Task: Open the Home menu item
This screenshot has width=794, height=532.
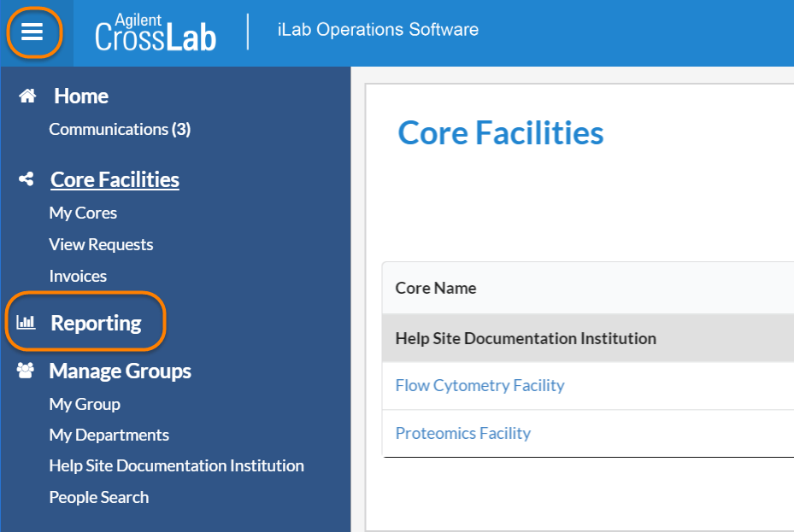Action: point(81,96)
